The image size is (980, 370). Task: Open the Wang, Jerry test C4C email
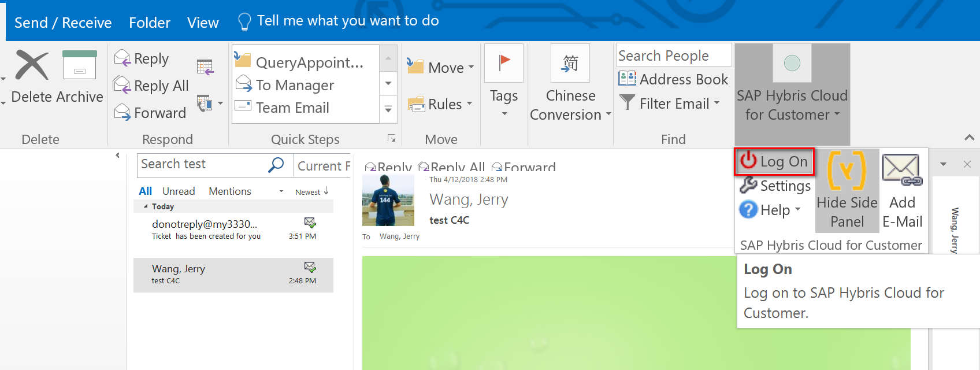click(x=233, y=275)
